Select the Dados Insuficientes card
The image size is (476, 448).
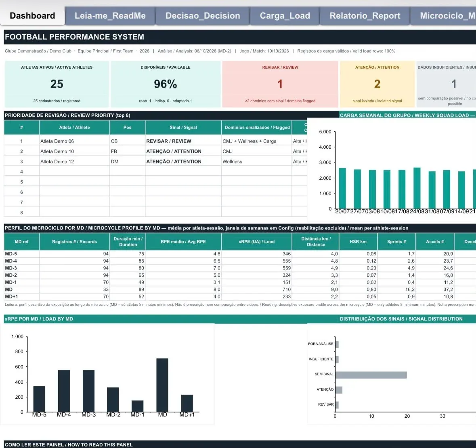tap(446, 84)
